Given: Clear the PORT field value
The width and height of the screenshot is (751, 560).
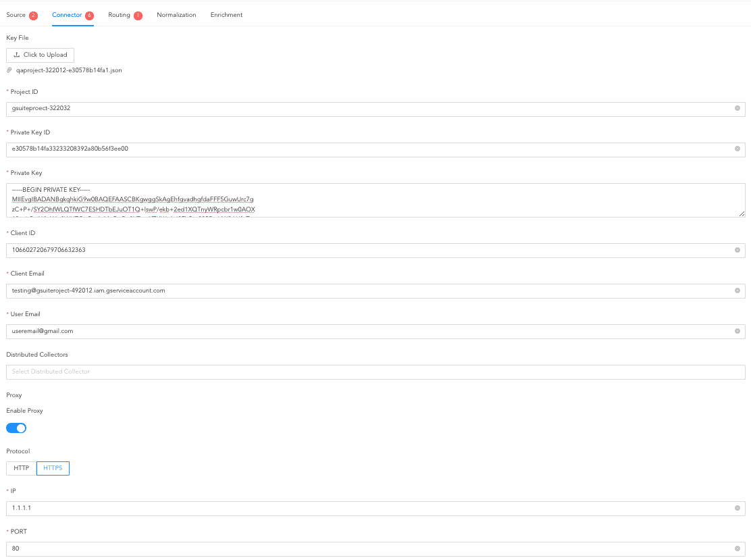Looking at the screenshot, I should pos(737,549).
